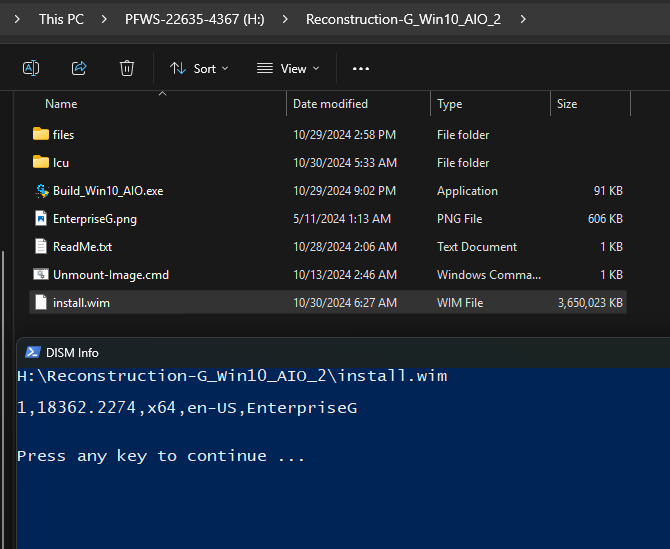
Task: Click the Rename toolbar icon
Action: pos(31,68)
